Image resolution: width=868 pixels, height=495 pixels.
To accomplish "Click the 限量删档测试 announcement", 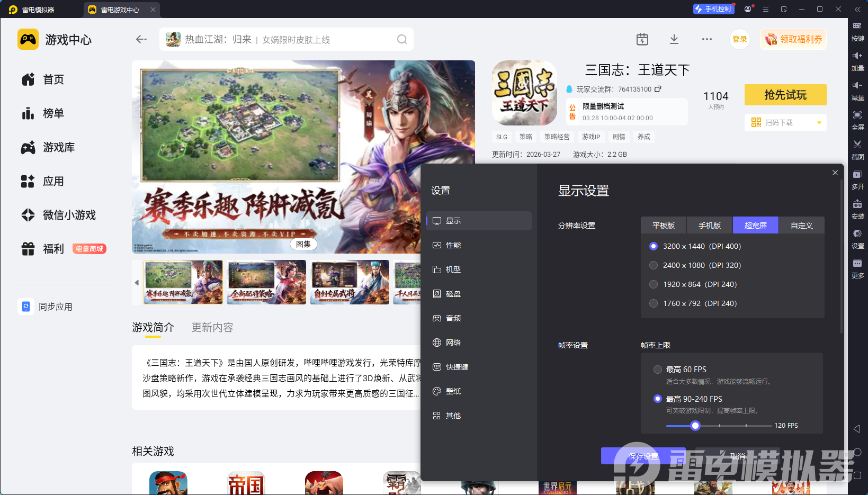I will point(627,112).
